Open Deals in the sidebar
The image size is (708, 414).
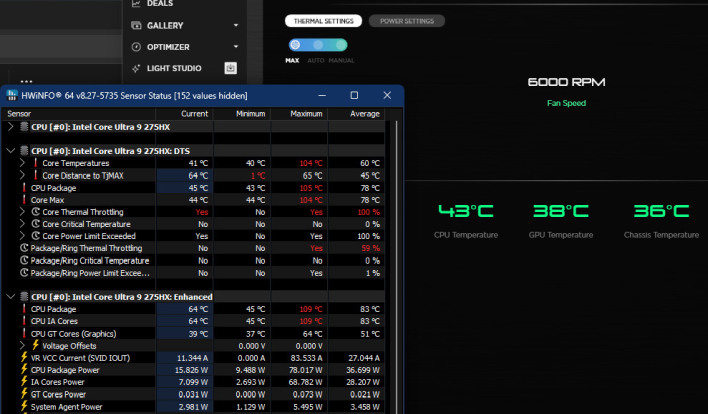(x=161, y=4)
